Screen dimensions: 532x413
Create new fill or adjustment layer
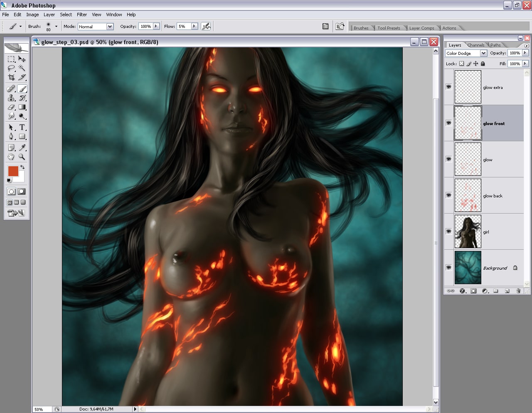(x=485, y=291)
